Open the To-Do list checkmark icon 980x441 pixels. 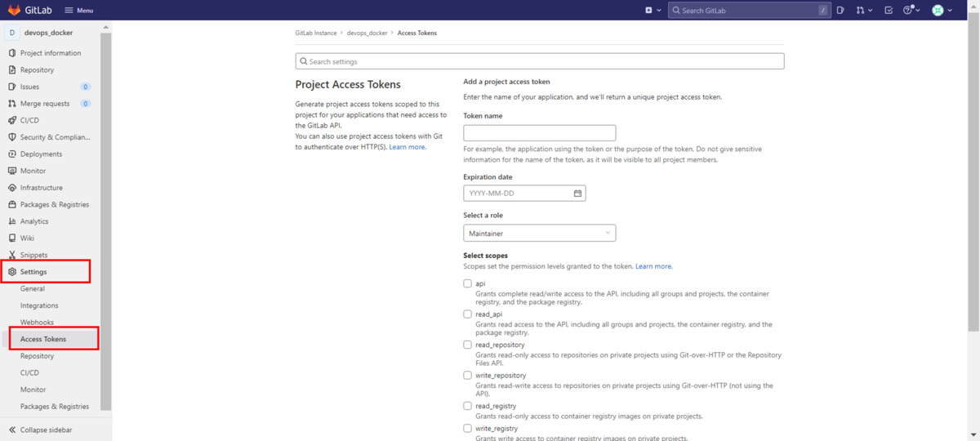(x=889, y=10)
